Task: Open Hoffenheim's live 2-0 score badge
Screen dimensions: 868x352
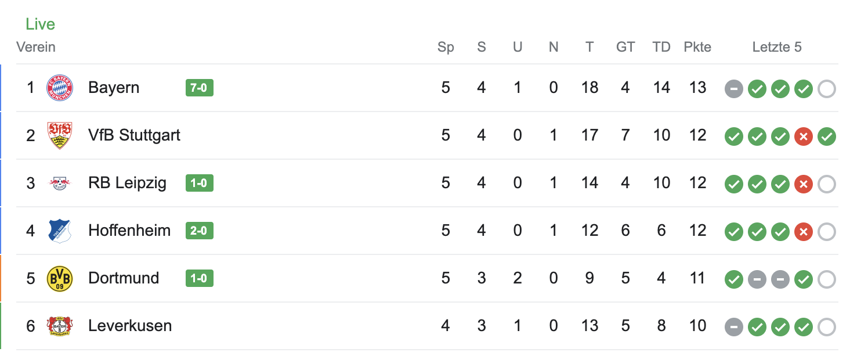Action: click(199, 231)
